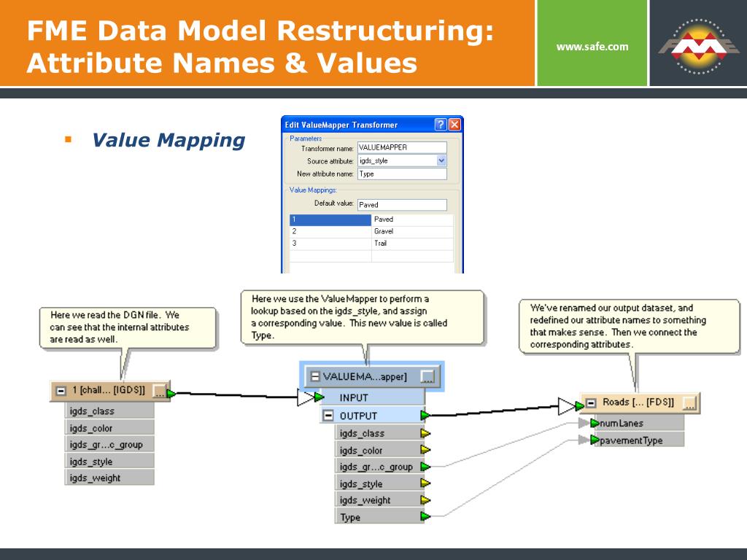Select igds_weight attribute on reader
Viewport: 747px width, 560px height.
point(109,478)
